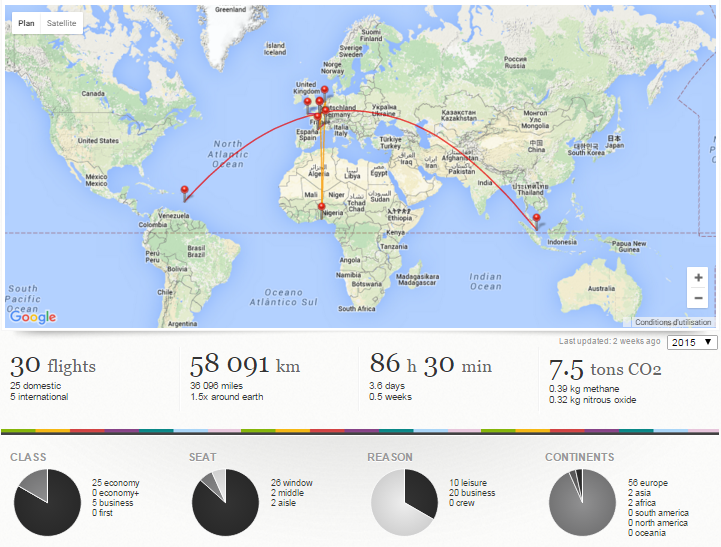Click the orange flight line over Algeria
This screenshot has width=721, height=547.
click(x=322, y=170)
